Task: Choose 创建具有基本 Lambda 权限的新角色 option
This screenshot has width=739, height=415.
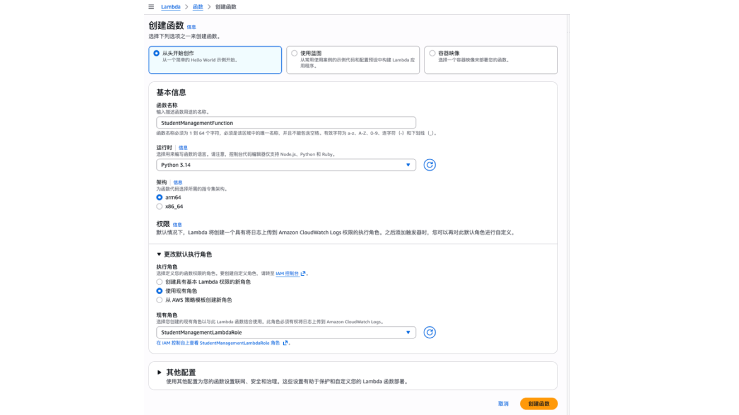Action: [x=158, y=281]
